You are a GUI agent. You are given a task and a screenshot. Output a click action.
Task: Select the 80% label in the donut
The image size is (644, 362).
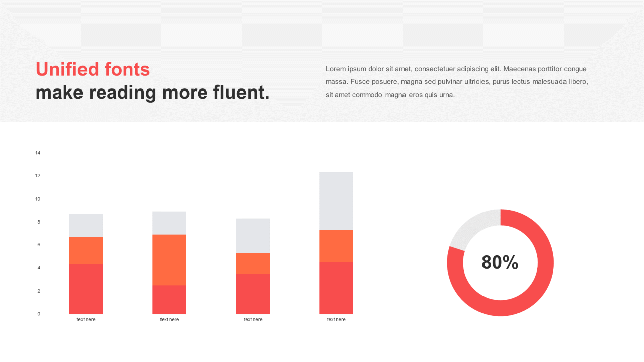(500, 262)
